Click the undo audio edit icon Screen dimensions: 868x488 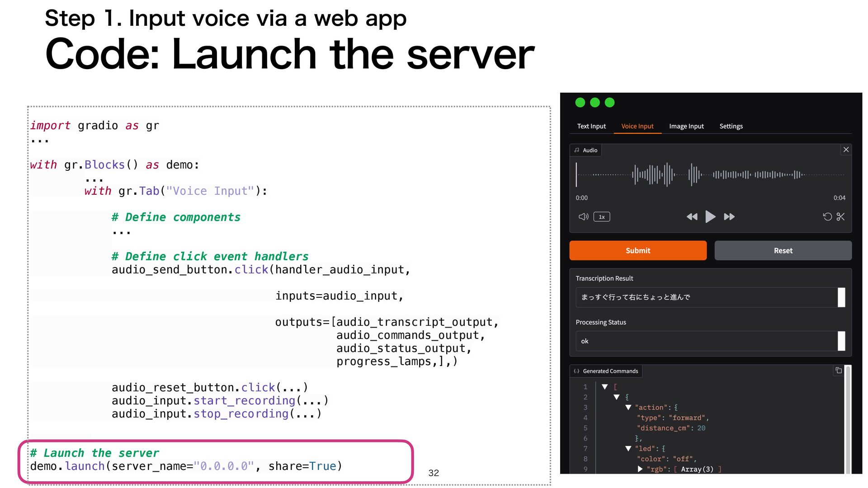coord(827,217)
